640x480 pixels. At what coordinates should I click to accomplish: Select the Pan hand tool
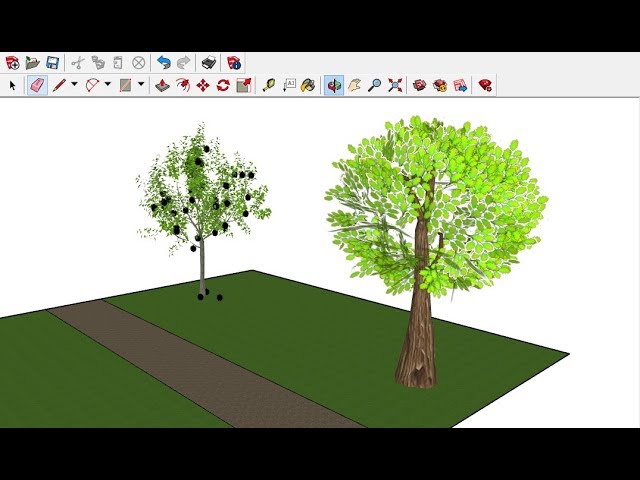coord(354,85)
